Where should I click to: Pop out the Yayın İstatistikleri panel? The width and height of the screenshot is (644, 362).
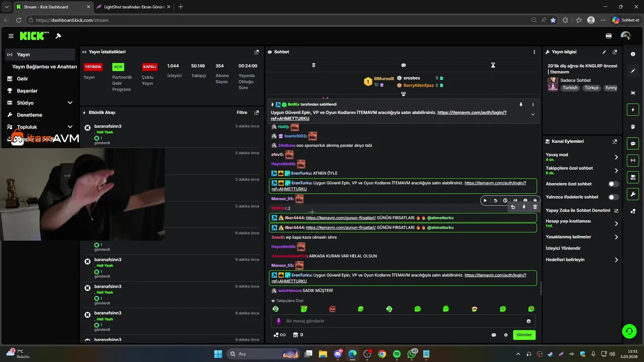click(x=257, y=52)
